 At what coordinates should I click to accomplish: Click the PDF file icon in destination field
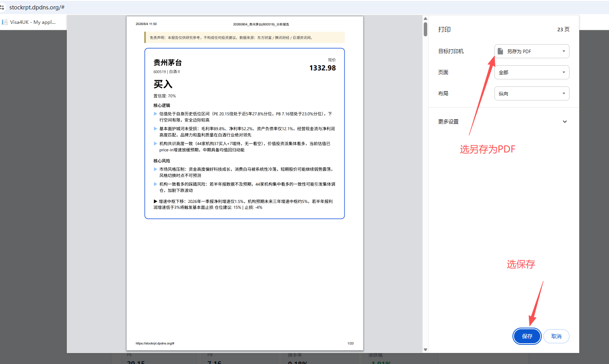(x=500, y=51)
